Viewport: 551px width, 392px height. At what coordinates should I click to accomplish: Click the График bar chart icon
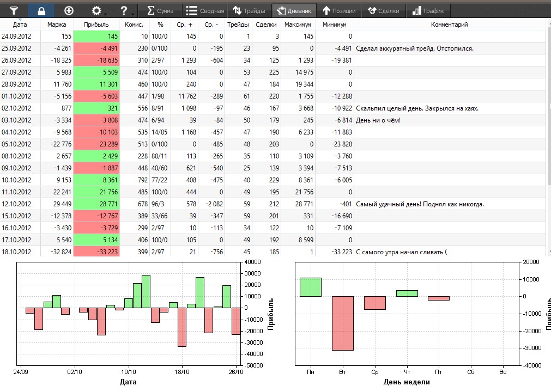(417, 10)
